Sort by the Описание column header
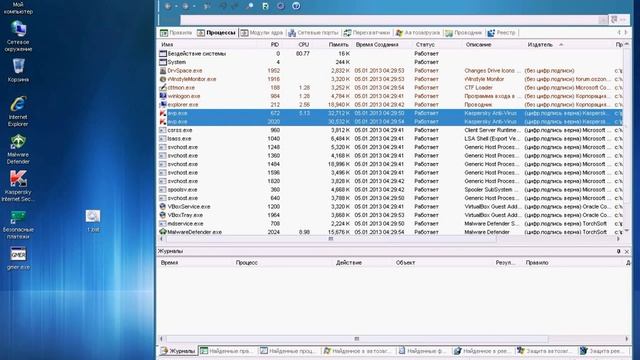 (478, 44)
